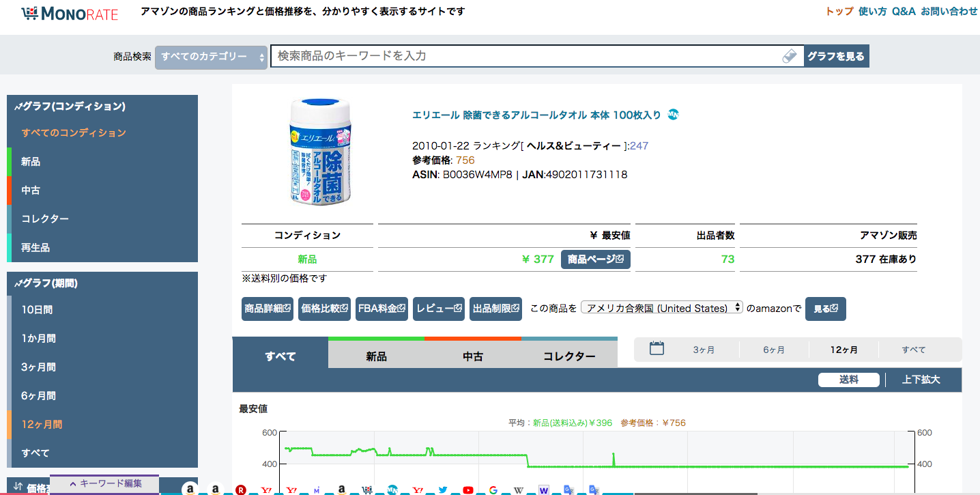Click calendar icon in period selector
The image size is (980, 495).
pyautogui.click(x=657, y=349)
